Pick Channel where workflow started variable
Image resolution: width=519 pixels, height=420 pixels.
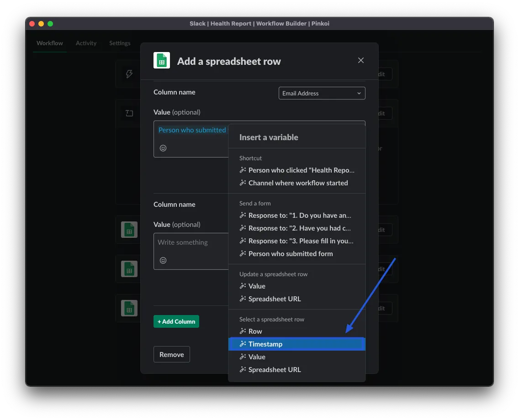click(x=298, y=183)
